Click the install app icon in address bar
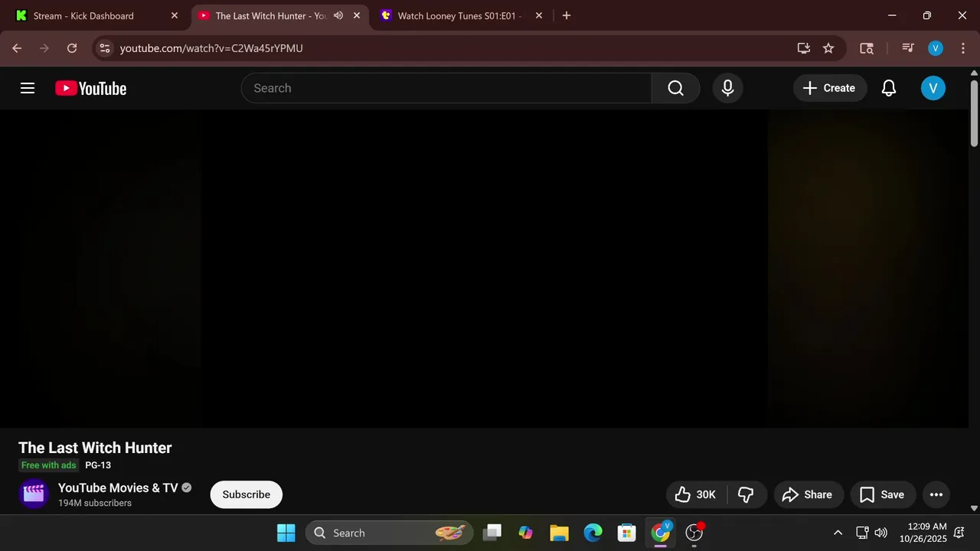Viewport: 980px width, 551px height. 804,48
